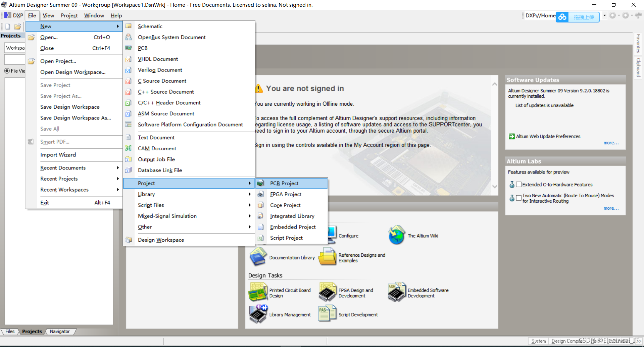The image size is (644, 347).
Task: Click the C++ Source Document icon
Action: [x=129, y=92]
